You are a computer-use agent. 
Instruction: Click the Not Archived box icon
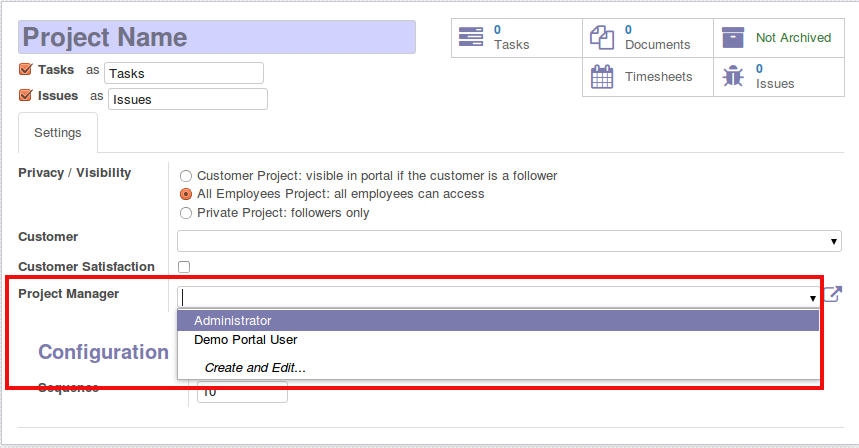733,38
